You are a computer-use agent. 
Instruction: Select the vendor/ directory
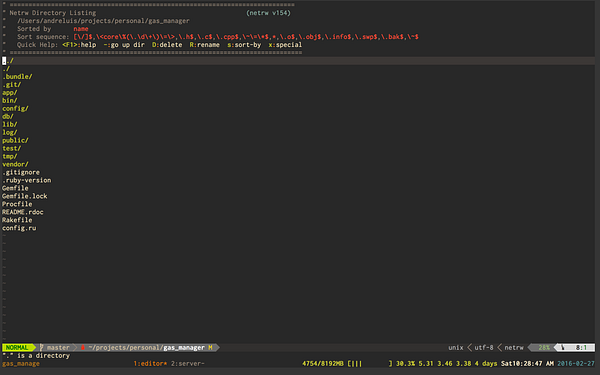pyautogui.click(x=15, y=164)
